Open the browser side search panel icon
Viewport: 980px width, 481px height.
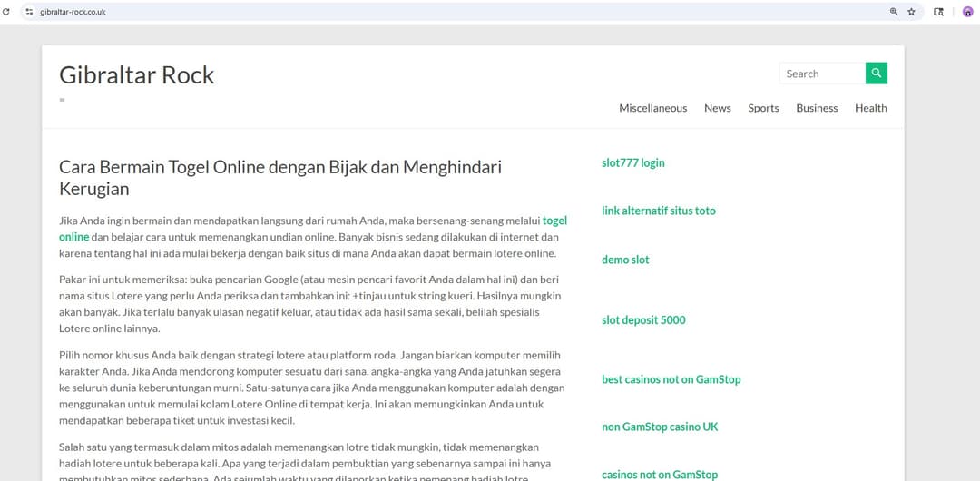point(938,11)
